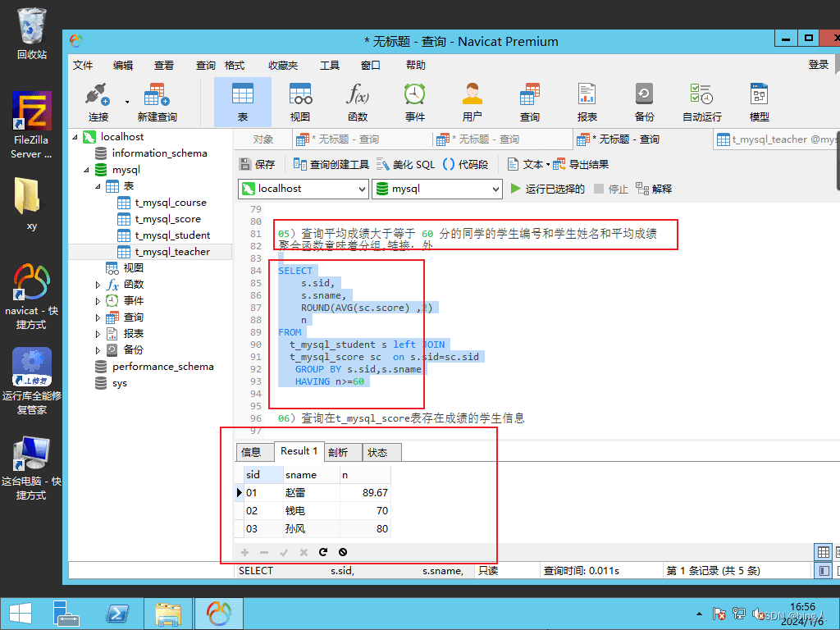Open the 工具 menu

pos(330,66)
